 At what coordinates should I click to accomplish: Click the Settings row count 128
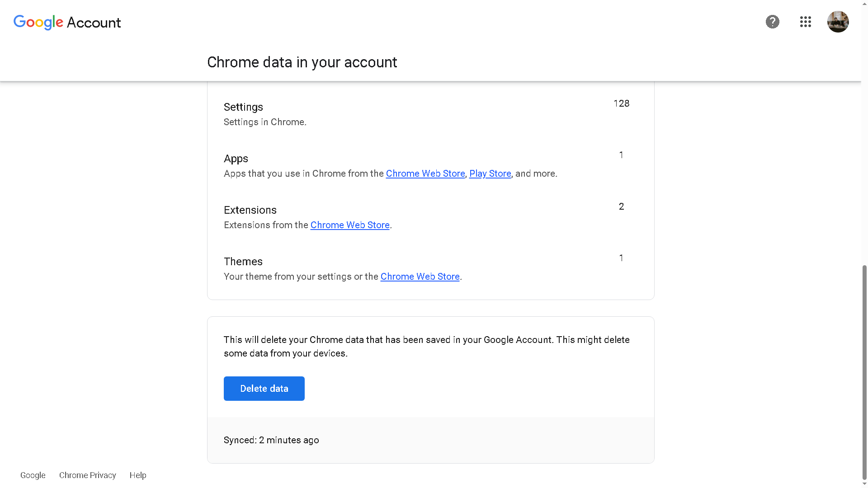click(621, 103)
